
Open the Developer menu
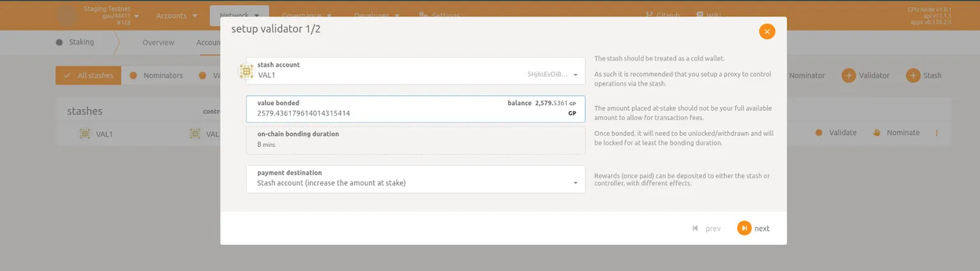pyautogui.click(x=376, y=15)
